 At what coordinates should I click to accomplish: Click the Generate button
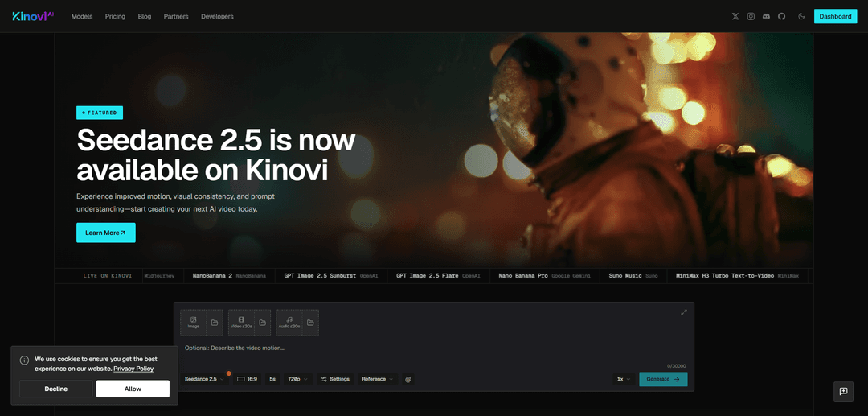click(663, 380)
